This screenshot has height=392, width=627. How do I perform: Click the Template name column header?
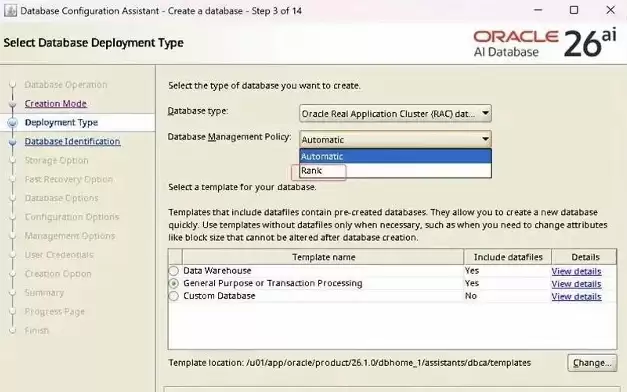tap(323, 257)
